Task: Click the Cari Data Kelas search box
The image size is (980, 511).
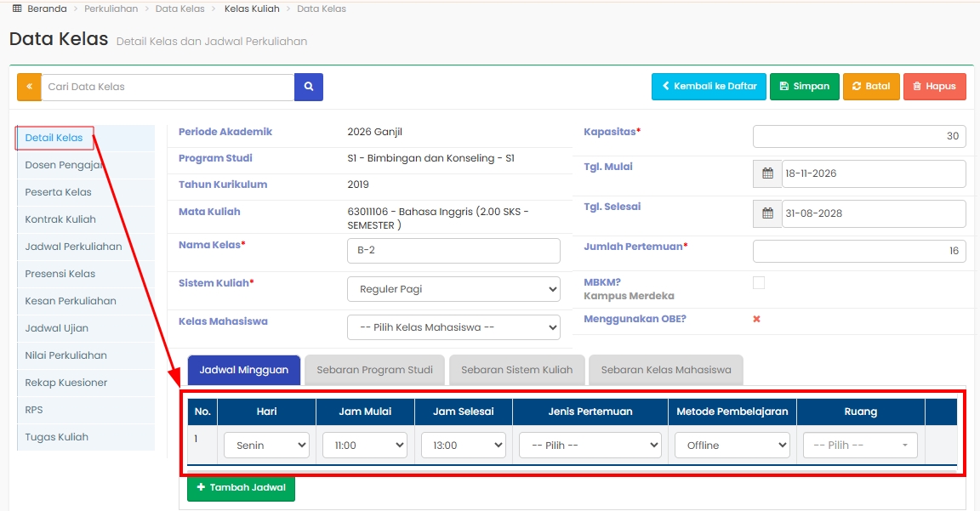Action: pos(168,87)
